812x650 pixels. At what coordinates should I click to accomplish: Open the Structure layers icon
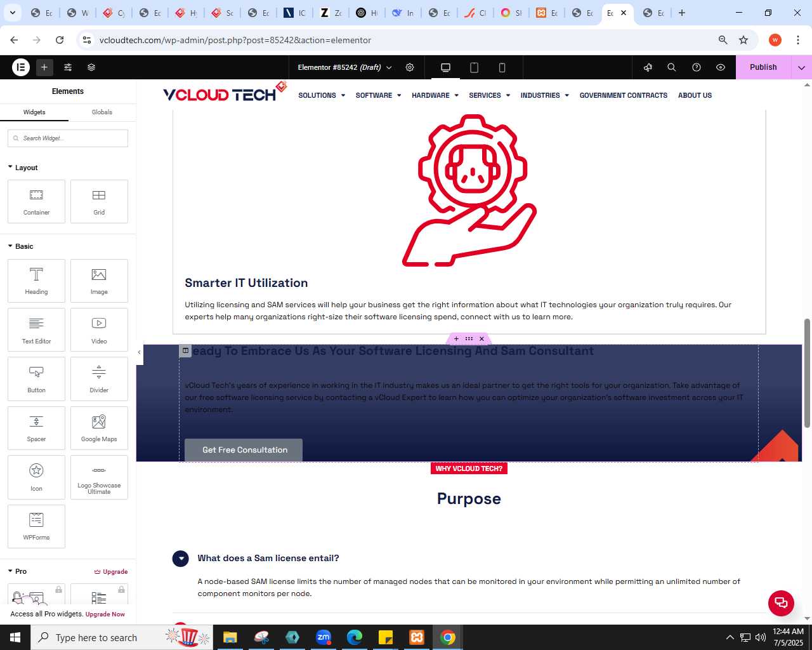pos(91,67)
